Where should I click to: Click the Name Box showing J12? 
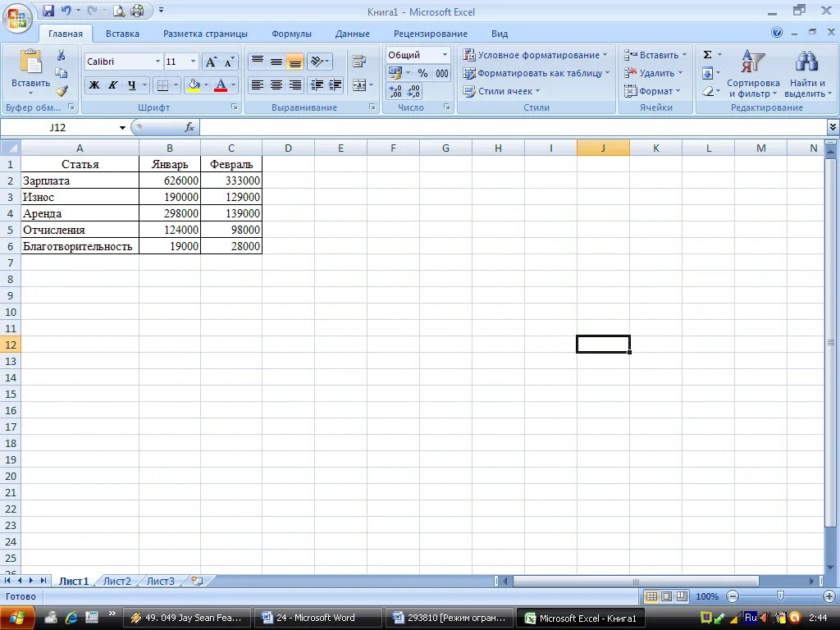point(57,127)
